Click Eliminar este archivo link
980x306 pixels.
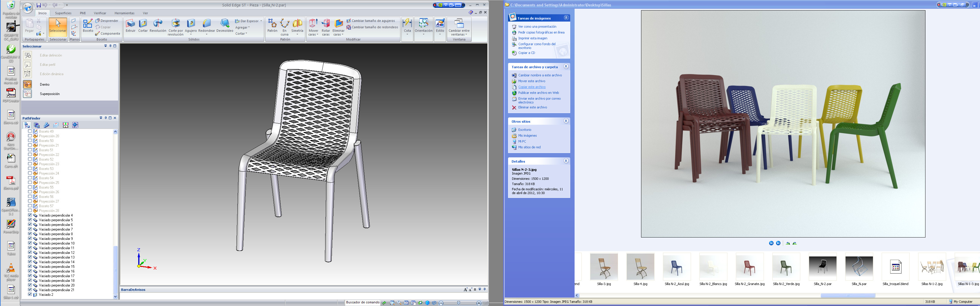[x=533, y=108]
